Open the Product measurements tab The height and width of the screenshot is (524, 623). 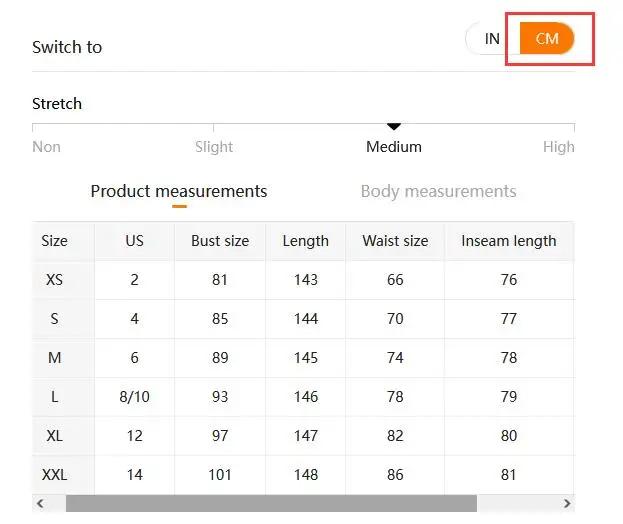[179, 191]
